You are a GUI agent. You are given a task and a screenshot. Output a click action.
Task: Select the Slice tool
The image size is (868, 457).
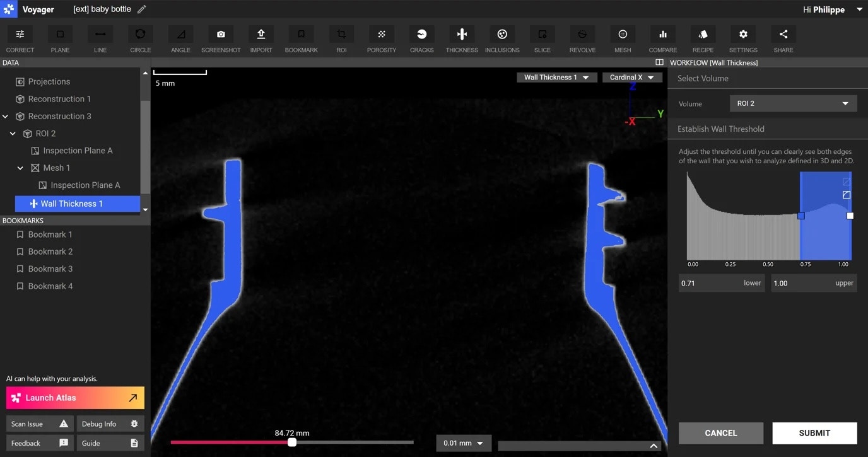(x=542, y=39)
